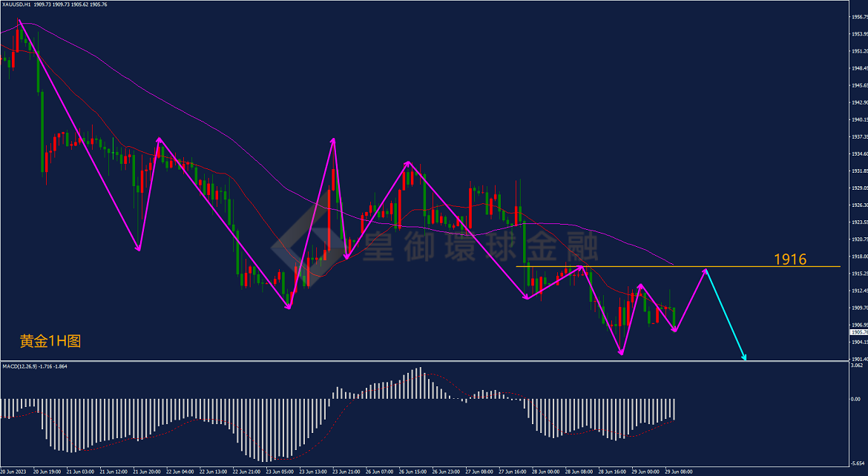This screenshot has width=868, height=476.
Task: Click the 23 Jun 05:00 time label
Action: pos(280,472)
